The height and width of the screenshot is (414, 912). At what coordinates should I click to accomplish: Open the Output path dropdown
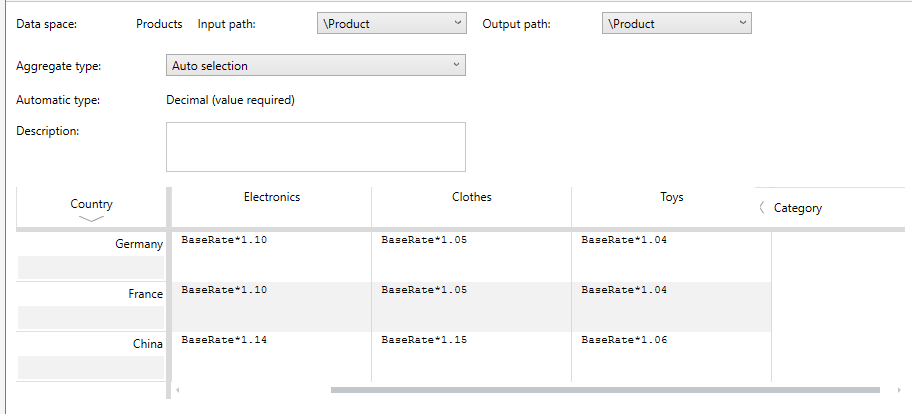(676, 23)
